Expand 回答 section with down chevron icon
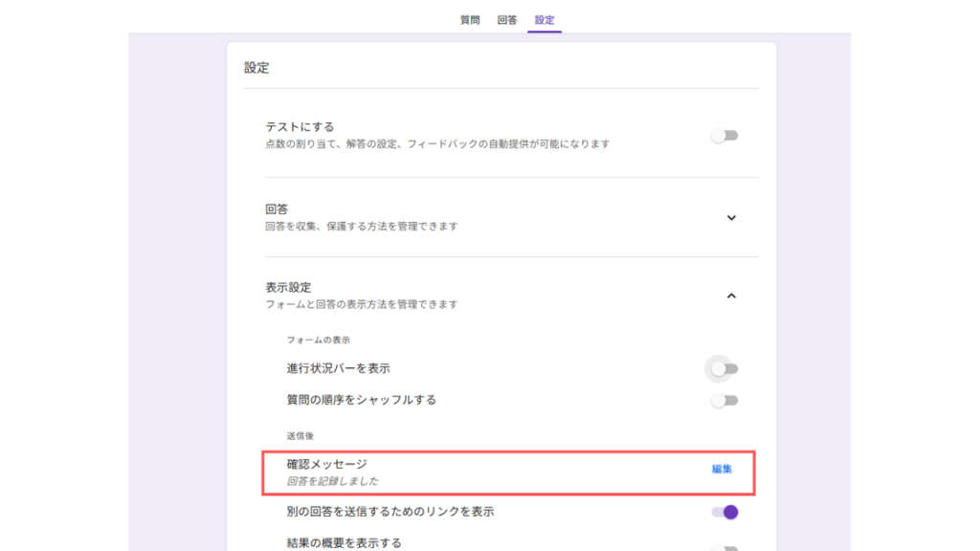The height and width of the screenshot is (551, 980). click(731, 218)
